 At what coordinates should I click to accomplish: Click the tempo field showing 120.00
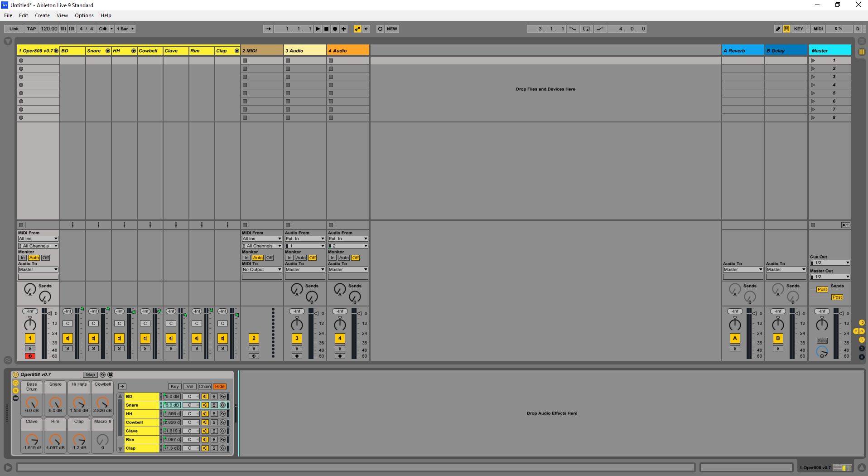tap(49, 29)
